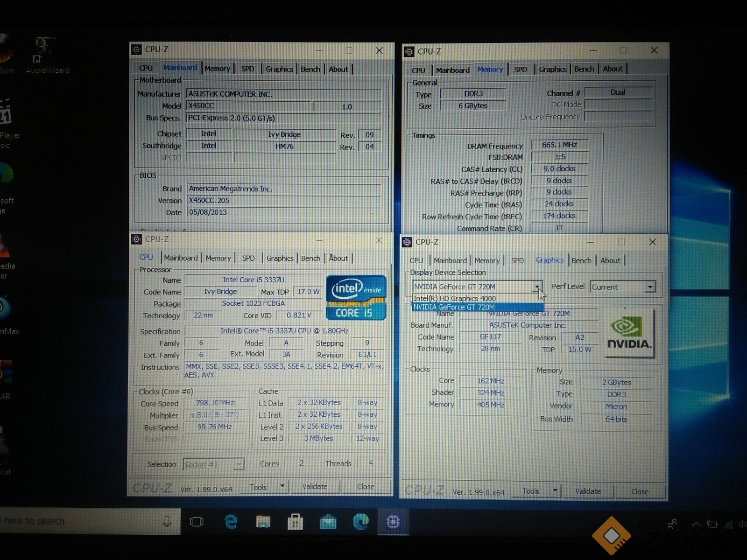Click the GPU Core clock 162 MHz value
This screenshot has width=747, height=560.
coord(490,381)
